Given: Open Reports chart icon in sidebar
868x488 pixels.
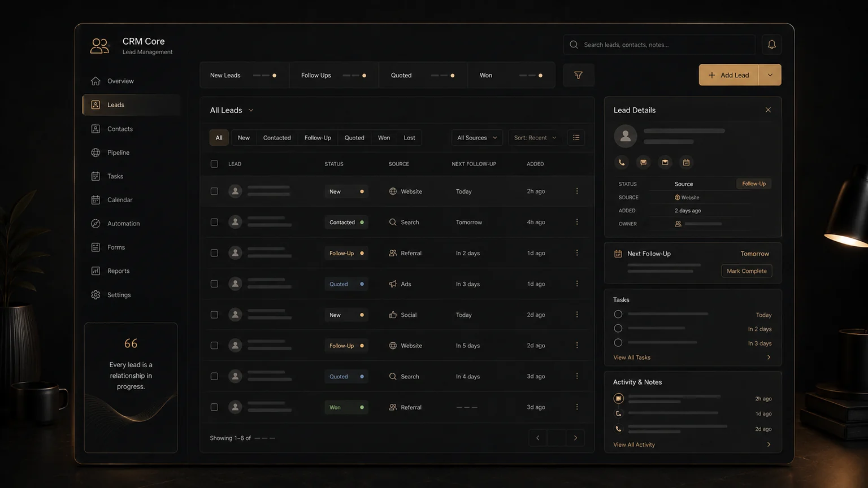Looking at the screenshot, I should (x=96, y=271).
